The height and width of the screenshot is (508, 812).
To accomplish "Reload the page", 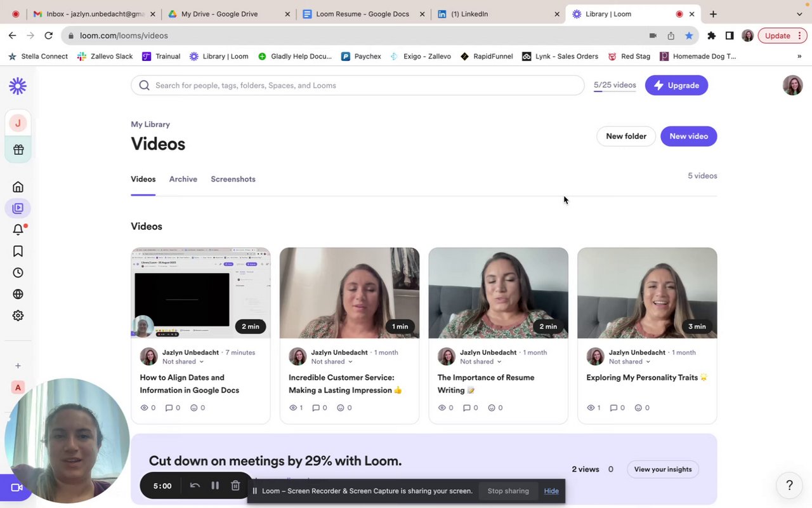I will (49, 36).
